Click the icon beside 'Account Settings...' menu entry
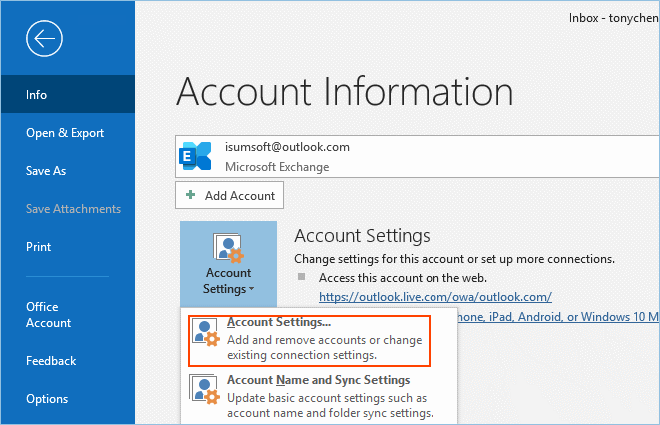This screenshot has height=425, width=660. click(206, 339)
